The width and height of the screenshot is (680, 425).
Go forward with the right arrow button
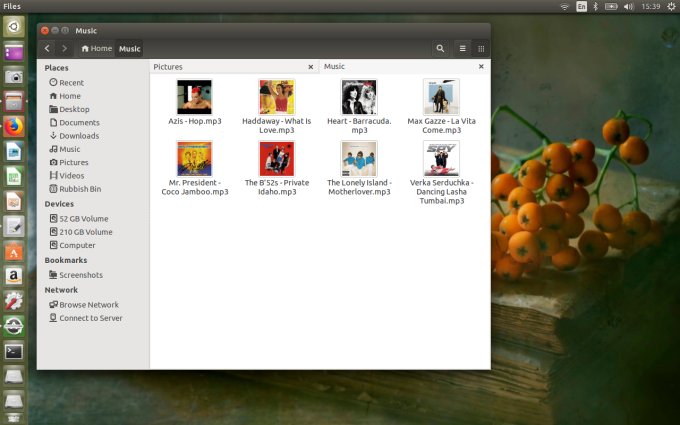tap(65, 48)
